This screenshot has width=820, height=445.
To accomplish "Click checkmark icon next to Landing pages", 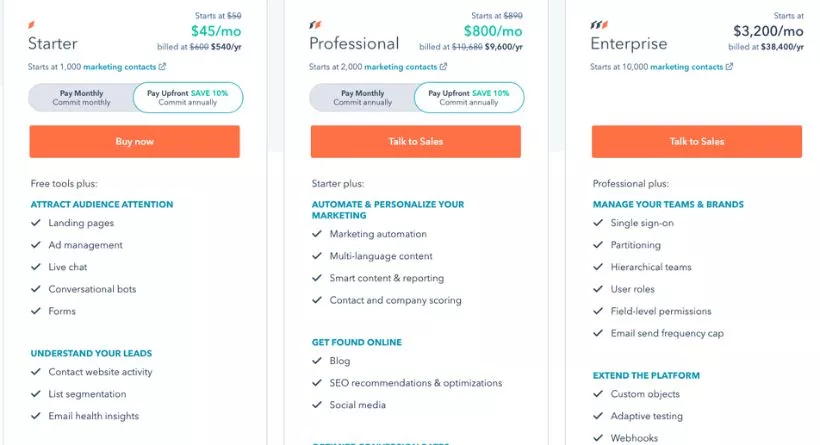I will tap(36, 223).
